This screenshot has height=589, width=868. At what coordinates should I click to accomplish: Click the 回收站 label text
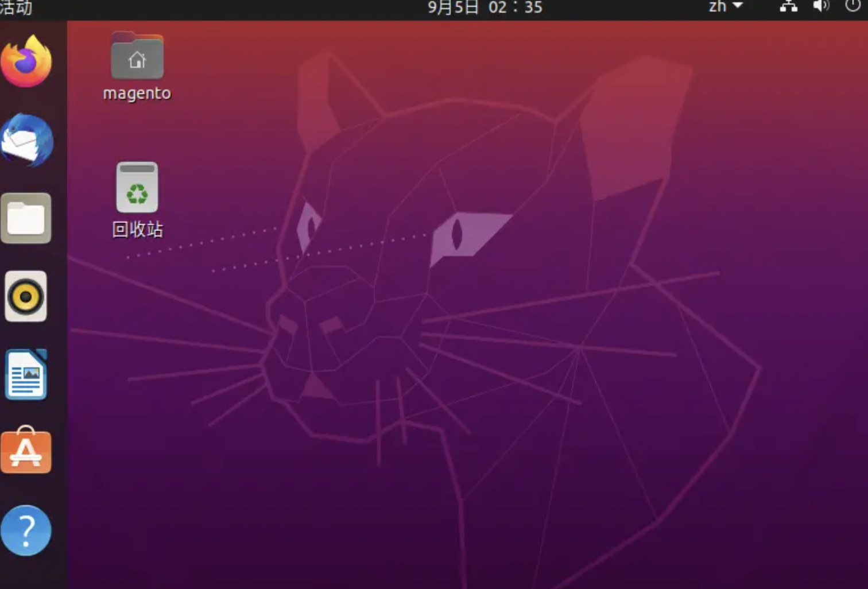[x=137, y=230]
